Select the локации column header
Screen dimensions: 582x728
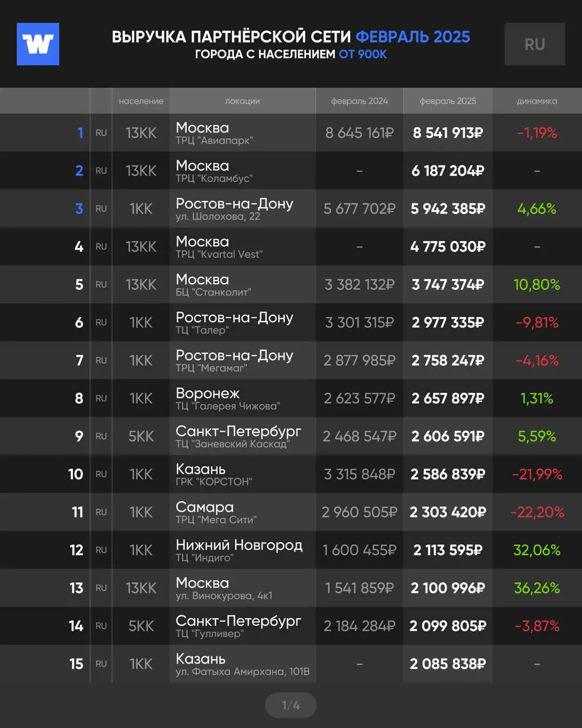coord(242,101)
